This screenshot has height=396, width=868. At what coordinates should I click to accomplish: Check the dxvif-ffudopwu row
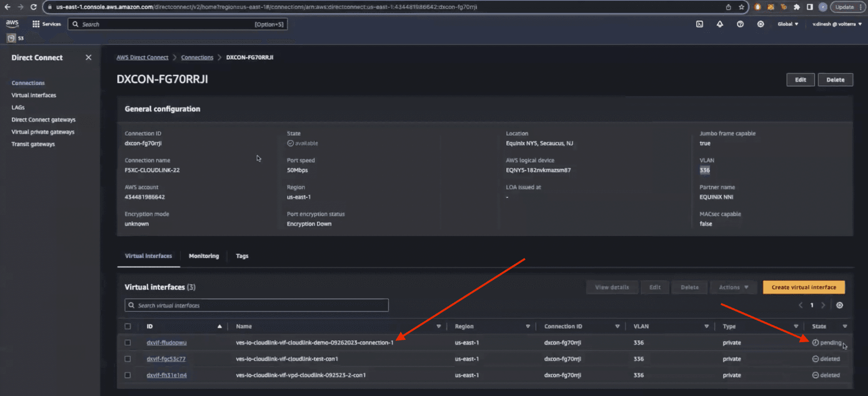click(127, 343)
